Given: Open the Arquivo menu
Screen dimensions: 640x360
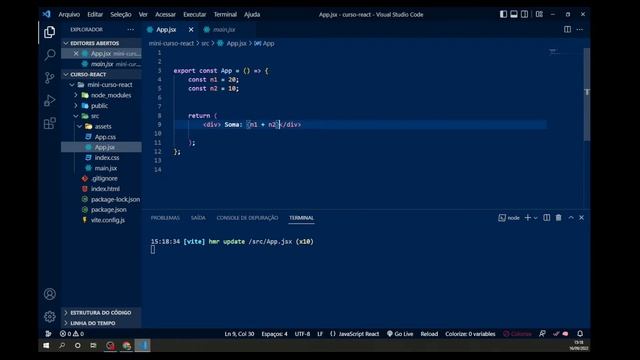Looking at the screenshot, I should pos(69,14).
